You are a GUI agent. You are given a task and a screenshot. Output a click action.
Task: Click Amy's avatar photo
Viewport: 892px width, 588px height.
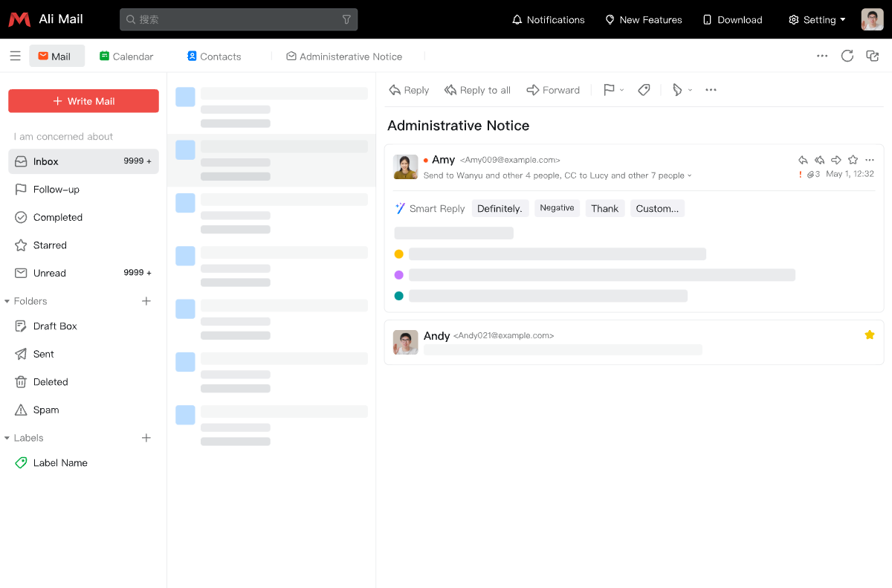point(406,167)
